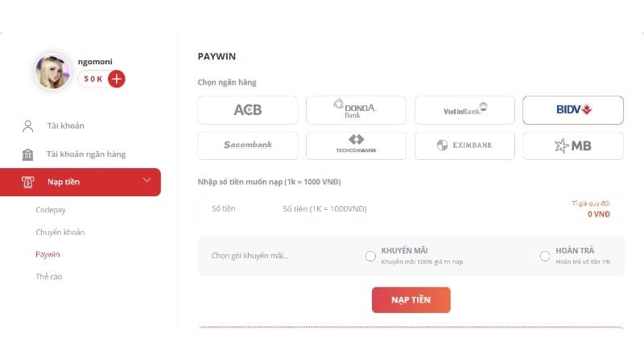This screenshot has height=362, width=644.
Task: Select the Techcombank logo
Action: pyautogui.click(x=356, y=146)
